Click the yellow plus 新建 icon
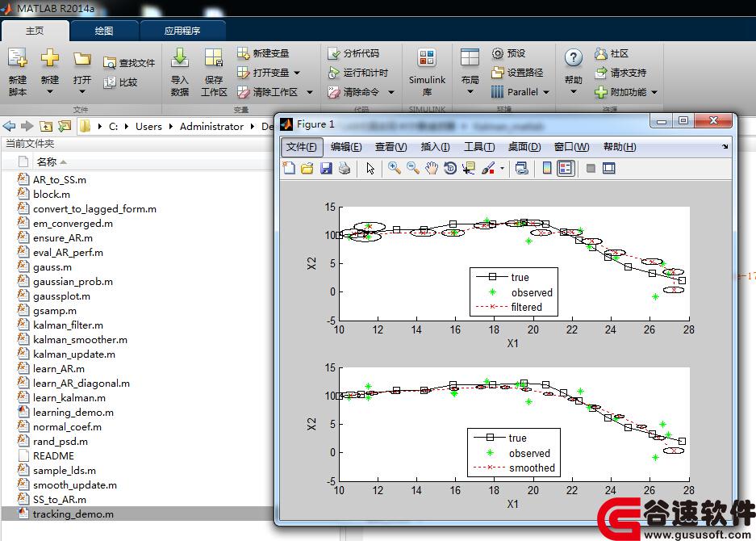Image resolution: width=756 pixels, height=541 pixels. (x=50, y=58)
